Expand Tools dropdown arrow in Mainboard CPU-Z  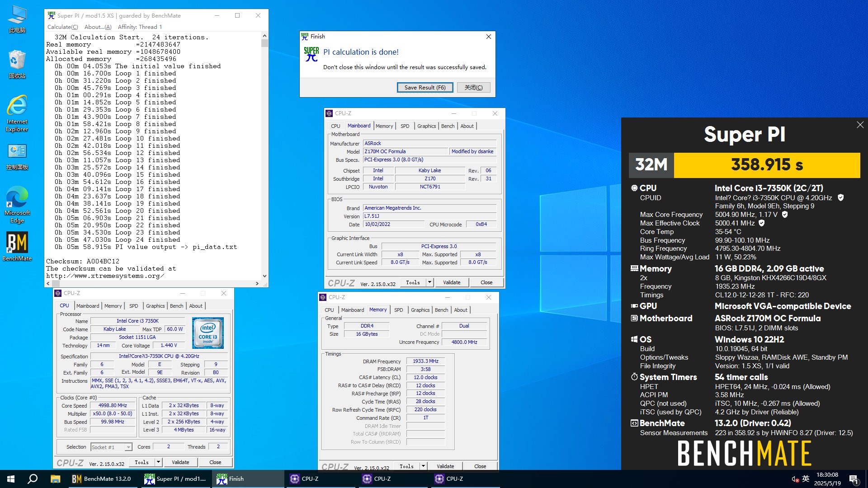[429, 282]
